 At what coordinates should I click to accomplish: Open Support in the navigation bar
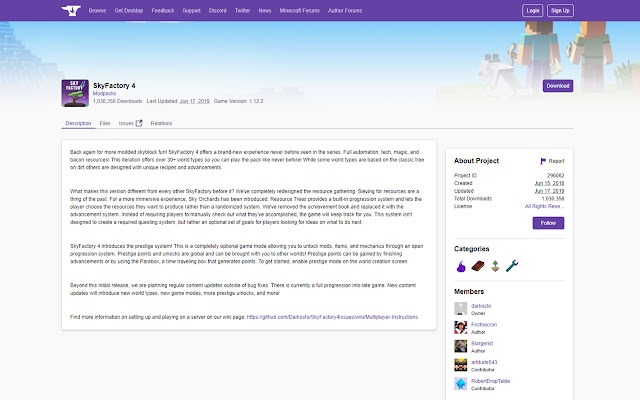191,11
